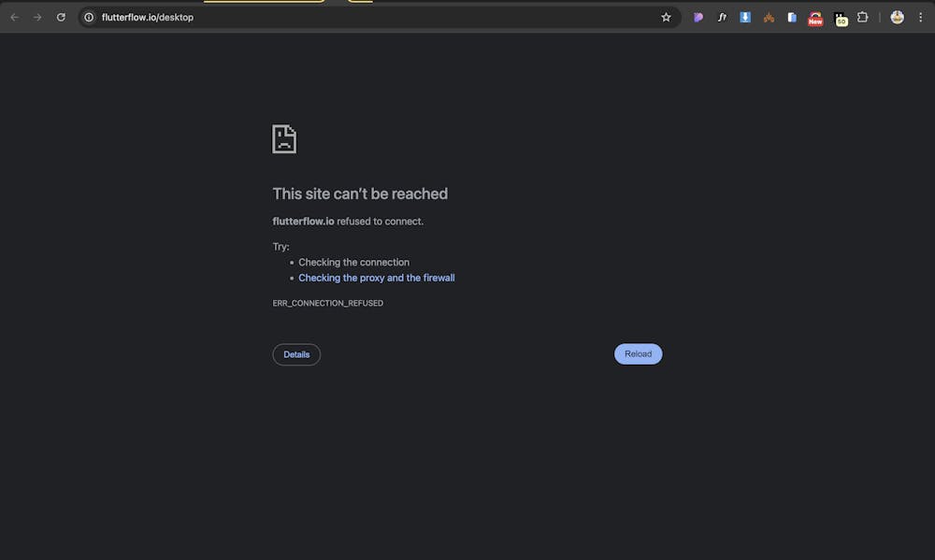This screenshot has width=935, height=560.
Task: Open the Extensions puzzle-piece menu
Action: (862, 17)
